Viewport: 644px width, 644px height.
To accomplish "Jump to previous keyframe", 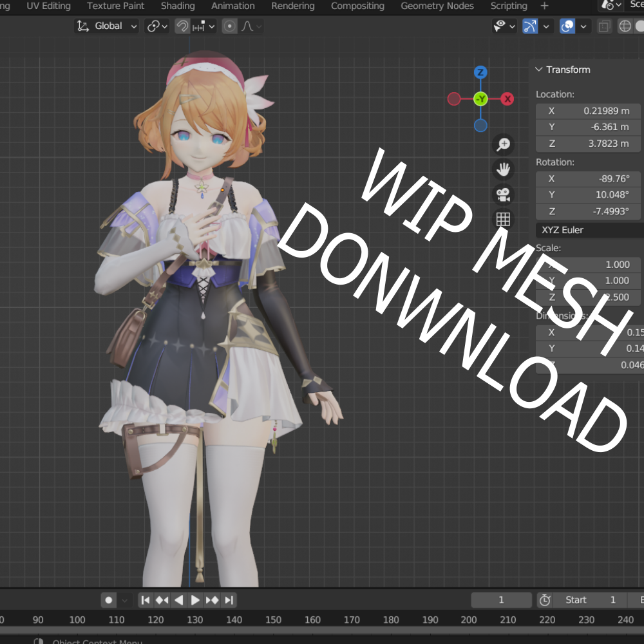I will [x=162, y=600].
